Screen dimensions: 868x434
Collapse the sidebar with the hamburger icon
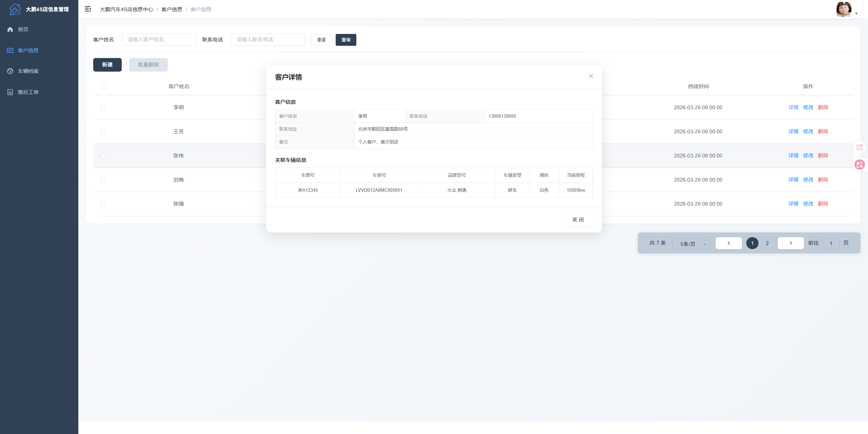click(x=88, y=9)
